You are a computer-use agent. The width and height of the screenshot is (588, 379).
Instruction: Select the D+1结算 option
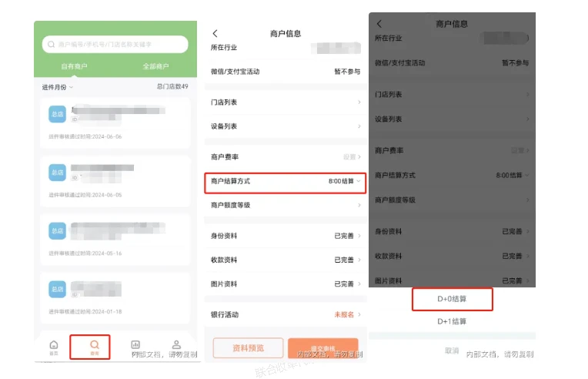click(x=452, y=321)
